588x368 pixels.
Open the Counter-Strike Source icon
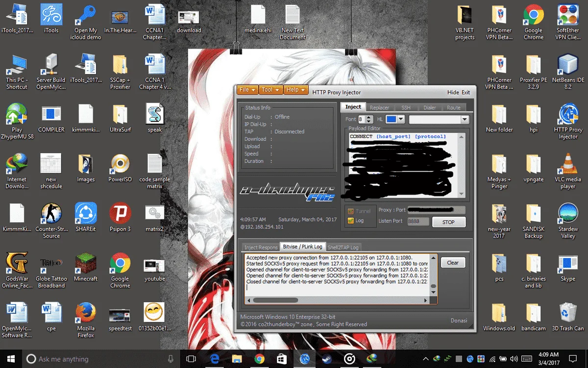click(51, 221)
